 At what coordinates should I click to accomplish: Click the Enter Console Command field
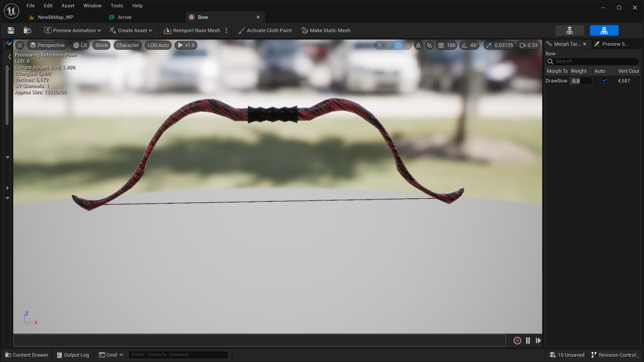tap(178, 355)
